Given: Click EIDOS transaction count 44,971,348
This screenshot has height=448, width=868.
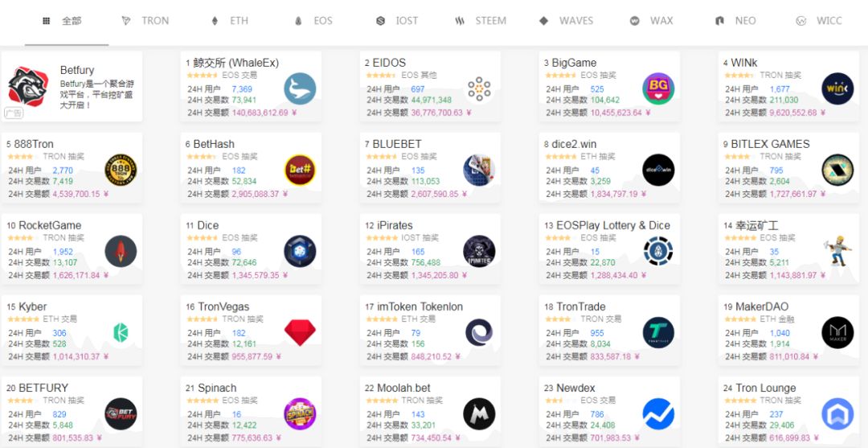Looking at the screenshot, I should [432, 101].
